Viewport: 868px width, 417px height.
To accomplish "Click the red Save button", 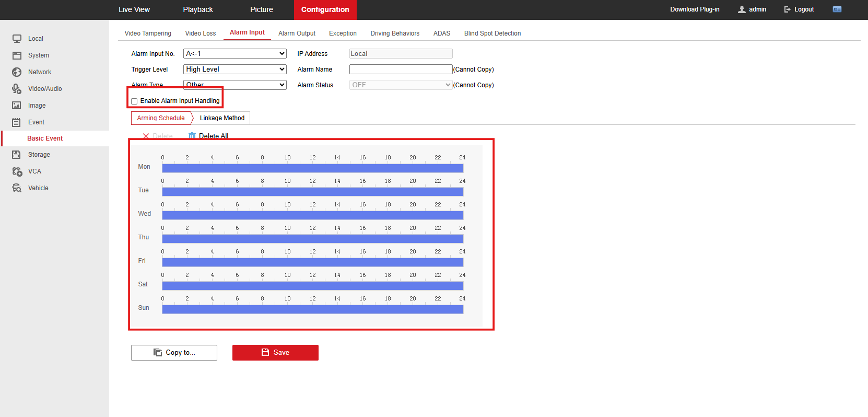I will click(x=275, y=353).
